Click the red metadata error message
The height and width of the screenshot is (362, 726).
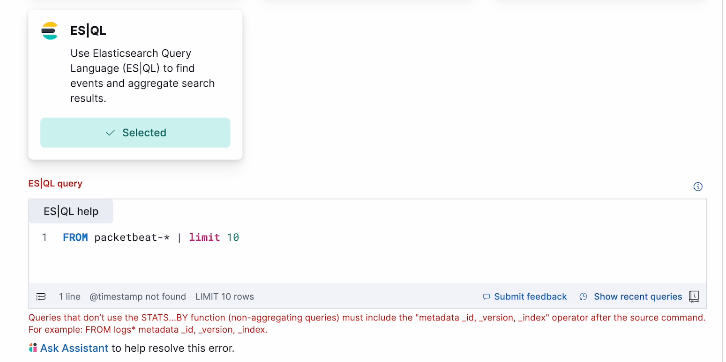click(x=367, y=324)
